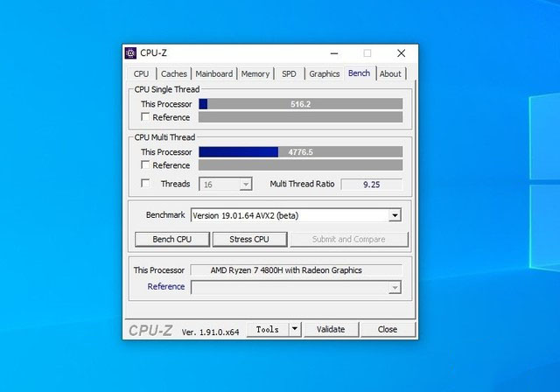The image size is (560, 392).
Task: Expand the Reference processor dropdown
Action: point(395,287)
